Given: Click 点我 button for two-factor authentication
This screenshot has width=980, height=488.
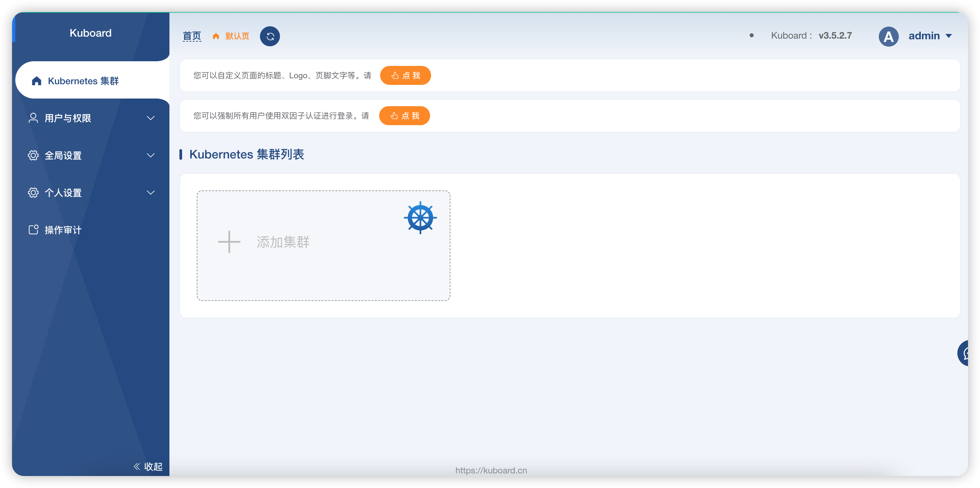Looking at the screenshot, I should coord(404,116).
